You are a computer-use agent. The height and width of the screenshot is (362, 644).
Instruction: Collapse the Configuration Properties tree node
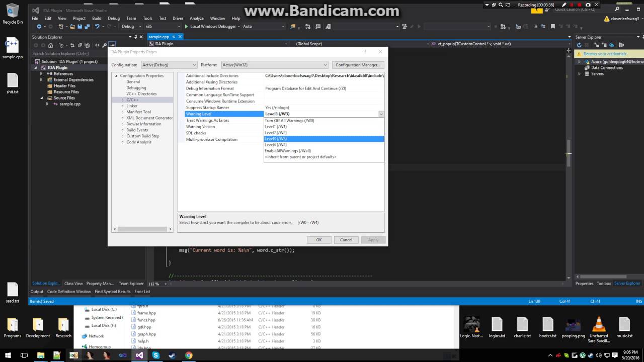(x=116, y=76)
